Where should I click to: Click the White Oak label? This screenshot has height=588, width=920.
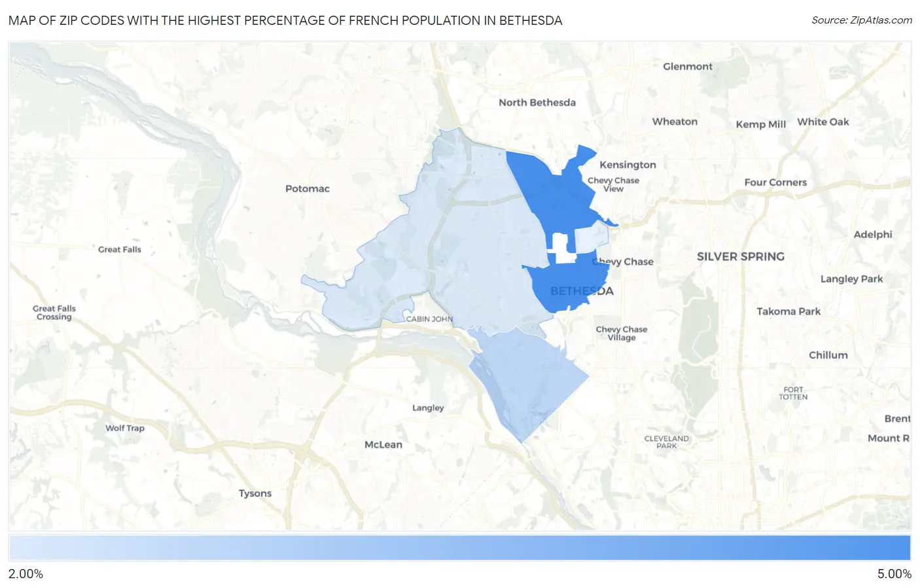[x=823, y=122]
